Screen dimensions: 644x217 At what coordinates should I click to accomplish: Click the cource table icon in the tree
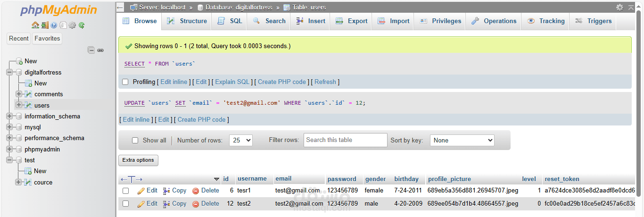point(29,183)
